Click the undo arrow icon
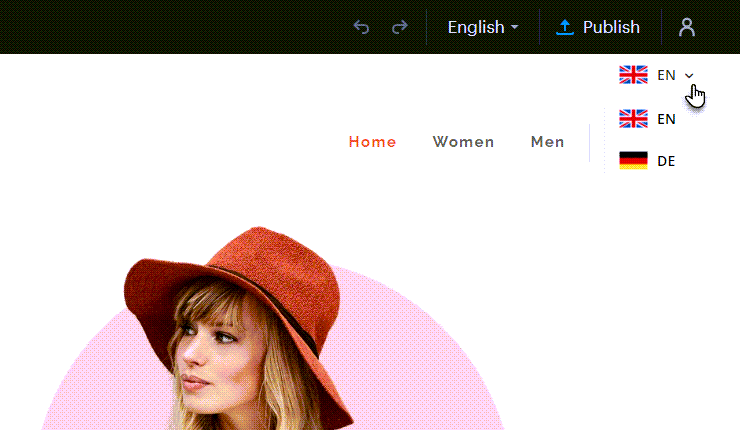The width and height of the screenshot is (740, 430). coord(362,28)
